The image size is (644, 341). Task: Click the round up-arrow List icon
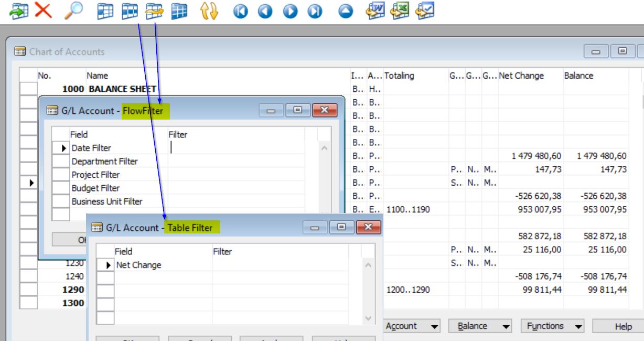pos(346,12)
